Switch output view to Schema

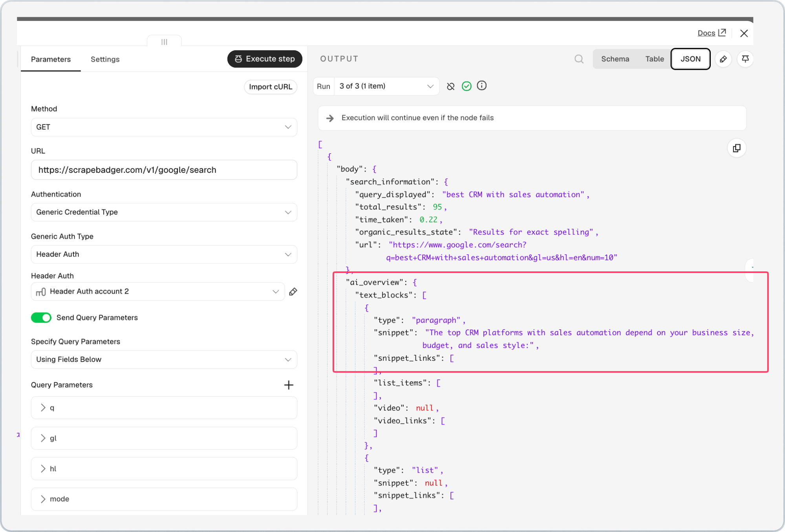615,59
